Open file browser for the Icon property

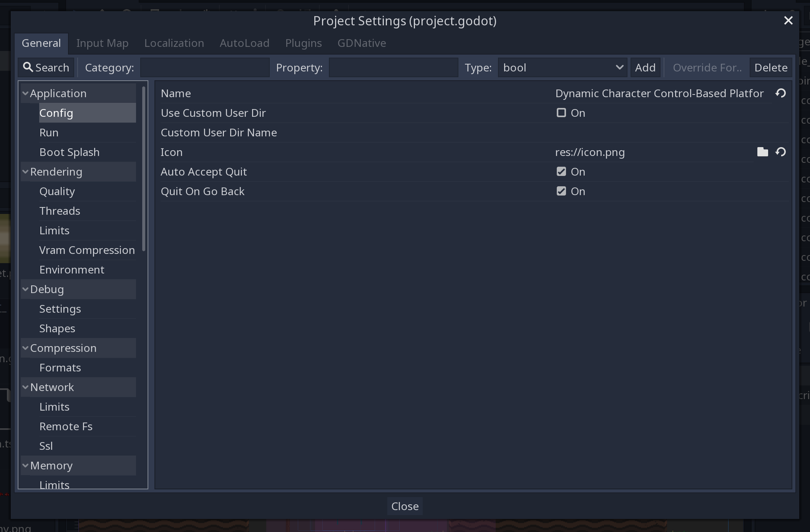762,152
